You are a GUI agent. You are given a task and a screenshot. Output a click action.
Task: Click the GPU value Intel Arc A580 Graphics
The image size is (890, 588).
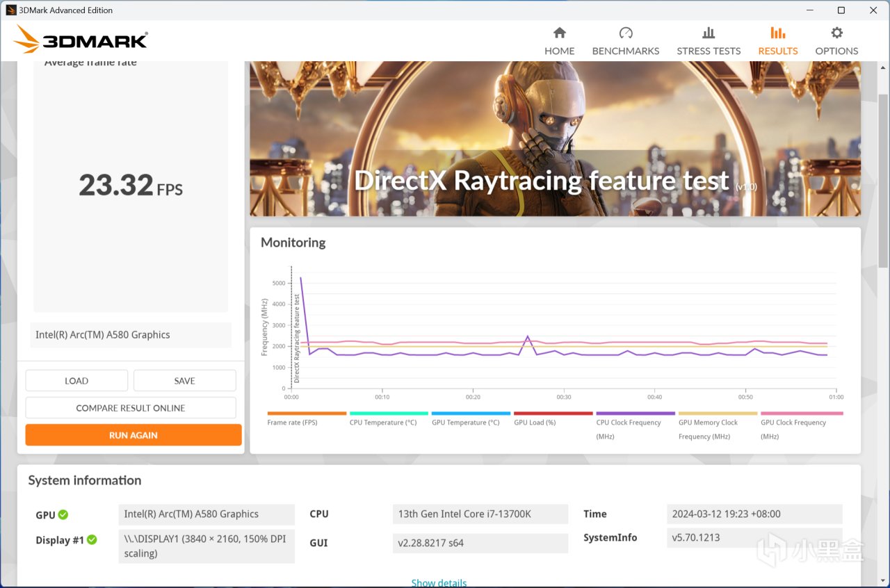pyautogui.click(x=207, y=514)
